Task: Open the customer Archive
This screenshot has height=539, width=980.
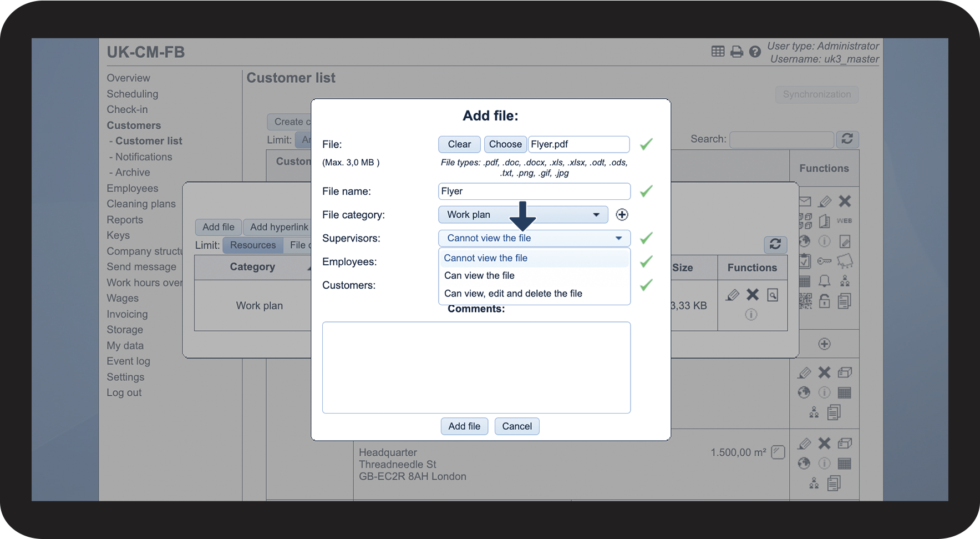Action: [x=133, y=173]
